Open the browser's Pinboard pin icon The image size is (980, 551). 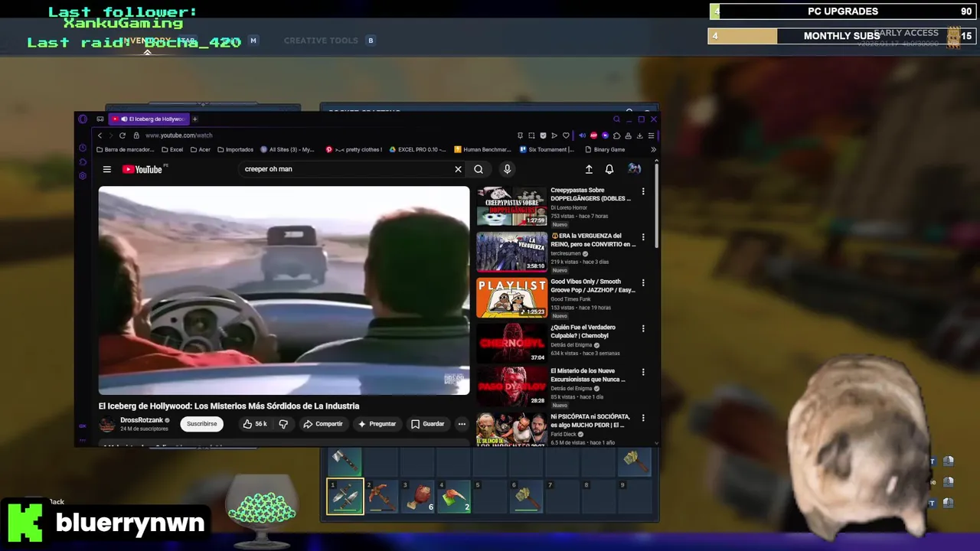coord(520,135)
